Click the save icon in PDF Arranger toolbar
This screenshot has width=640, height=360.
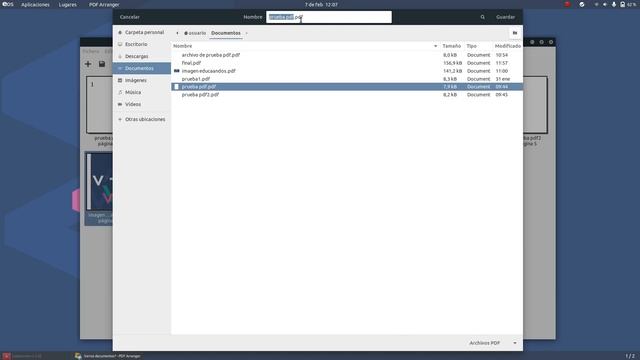tap(102, 64)
